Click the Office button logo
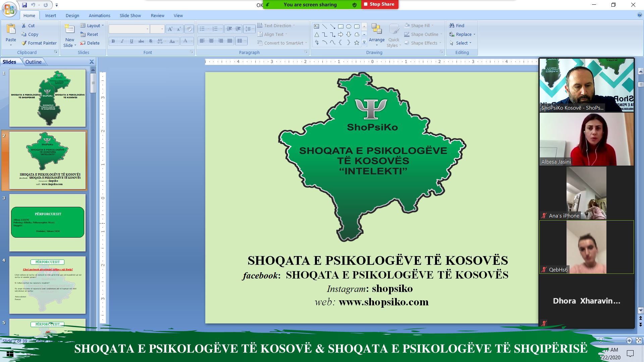 click(x=9, y=9)
